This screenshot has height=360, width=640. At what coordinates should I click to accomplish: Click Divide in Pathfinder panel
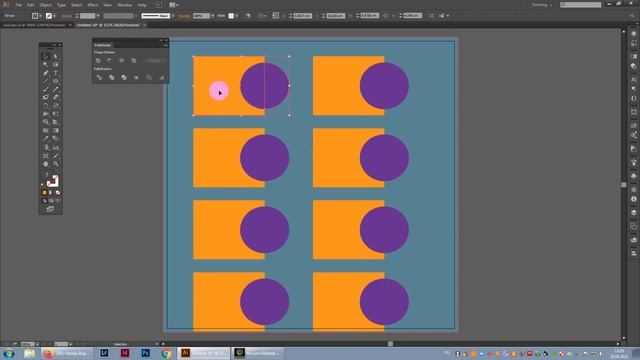pyautogui.click(x=99, y=77)
